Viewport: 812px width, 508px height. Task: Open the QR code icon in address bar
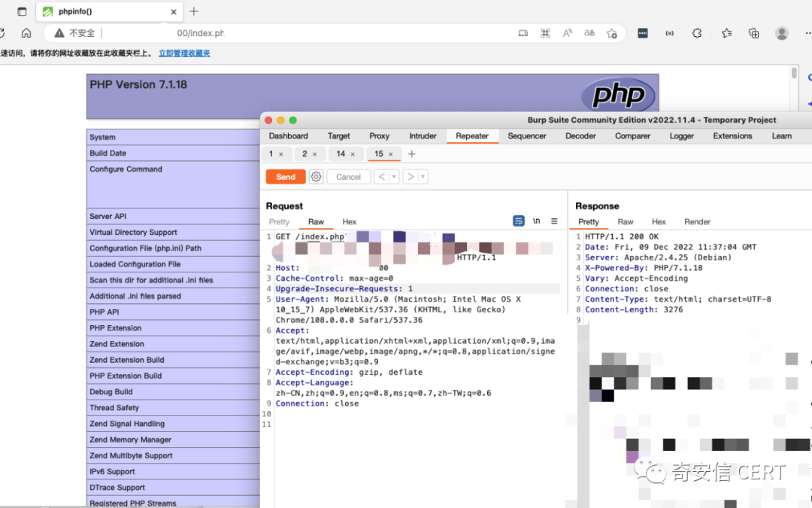(545, 33)
